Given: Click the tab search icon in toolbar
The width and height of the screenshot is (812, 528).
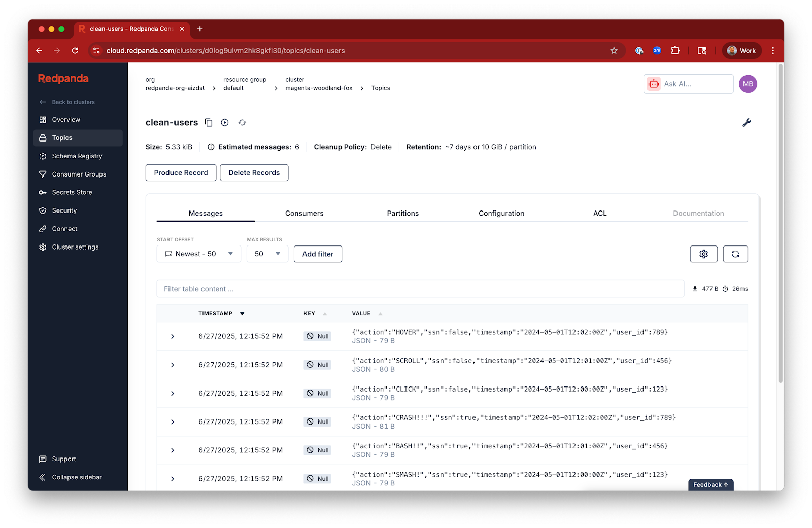Looking at the screenshot, I should [702, 50].
